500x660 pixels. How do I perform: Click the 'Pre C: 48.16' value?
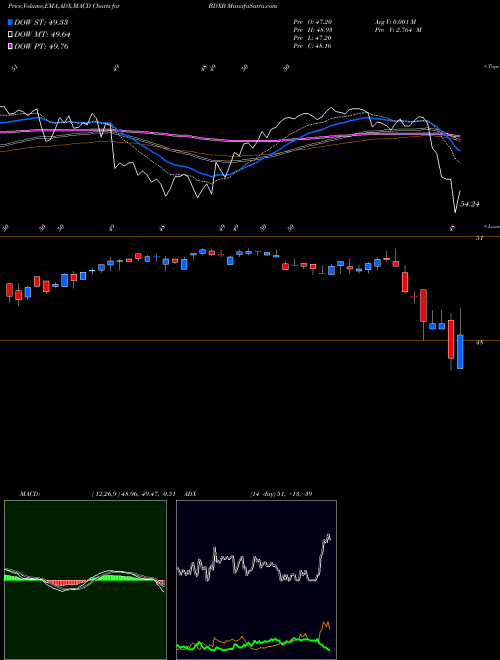pos(313,46)
